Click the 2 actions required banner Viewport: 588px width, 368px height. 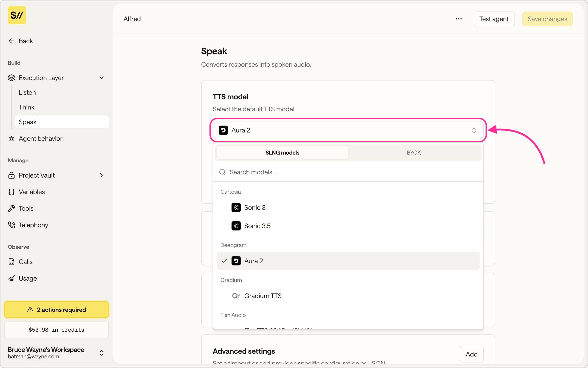pyautogui.click(x=56, y=310)
